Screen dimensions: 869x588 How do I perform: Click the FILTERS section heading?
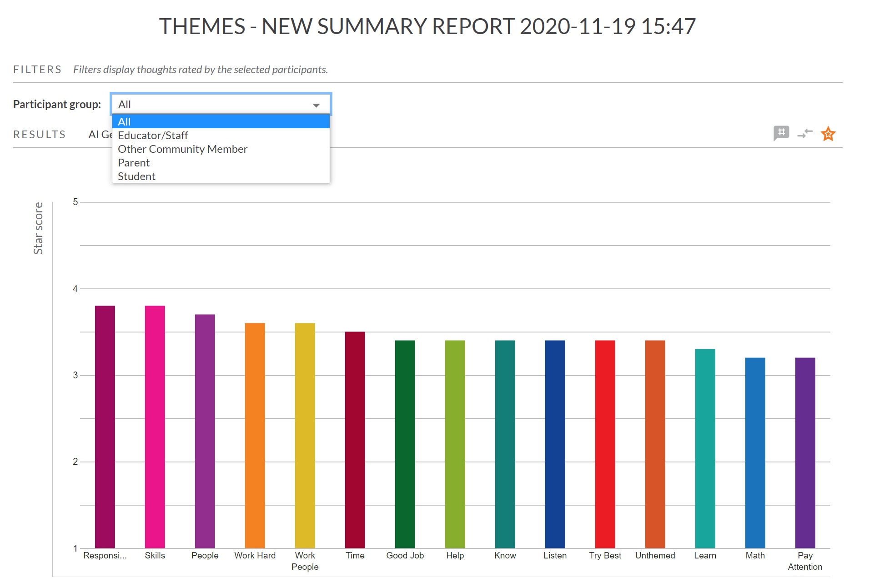(37, 70)
